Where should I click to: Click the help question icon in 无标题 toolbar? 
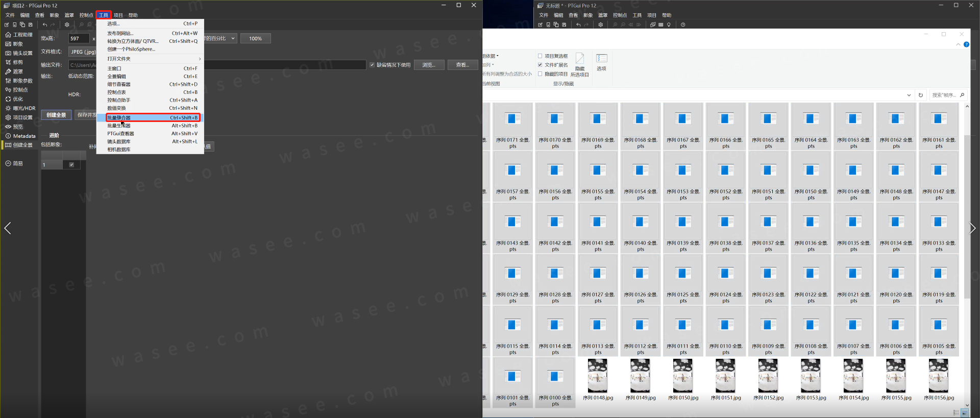click(683, 24)
